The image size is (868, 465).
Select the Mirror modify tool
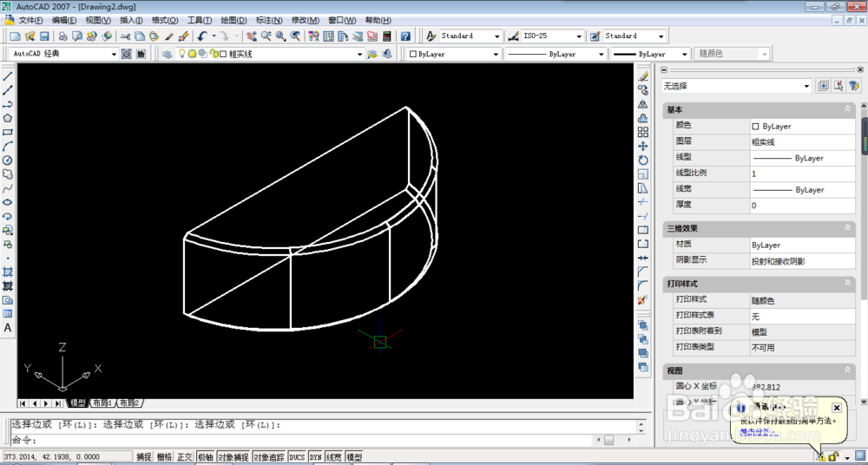click(x=642, y=104)
